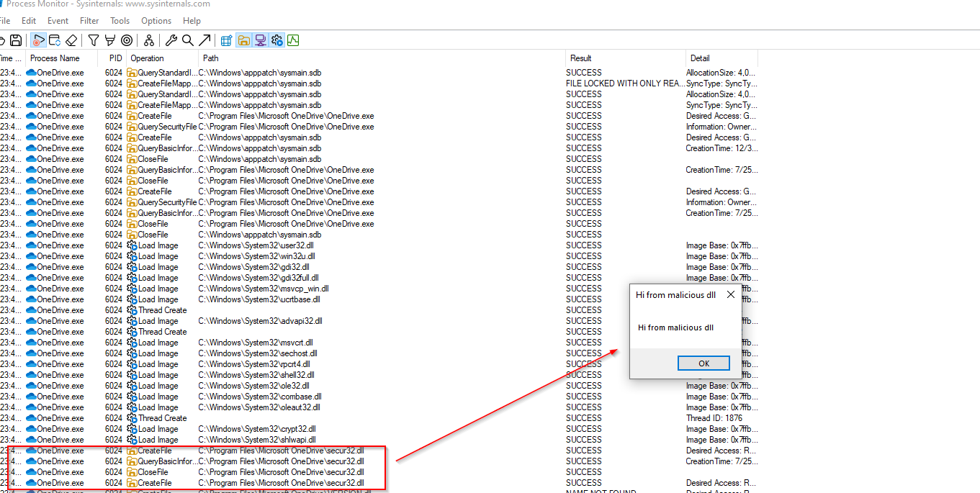Image resolution: width=980 pixels, height=493 pixels.
Task: Open Find with the magnifier icon
Action: 188,40
